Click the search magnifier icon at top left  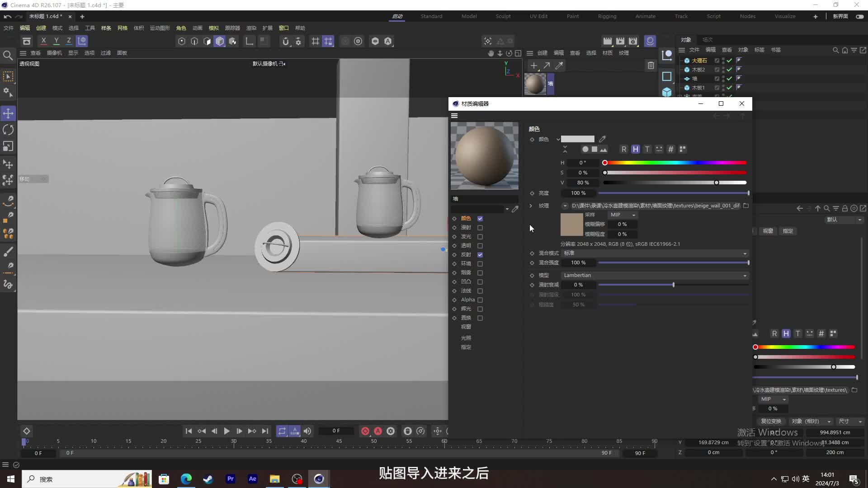pos(8,56)
